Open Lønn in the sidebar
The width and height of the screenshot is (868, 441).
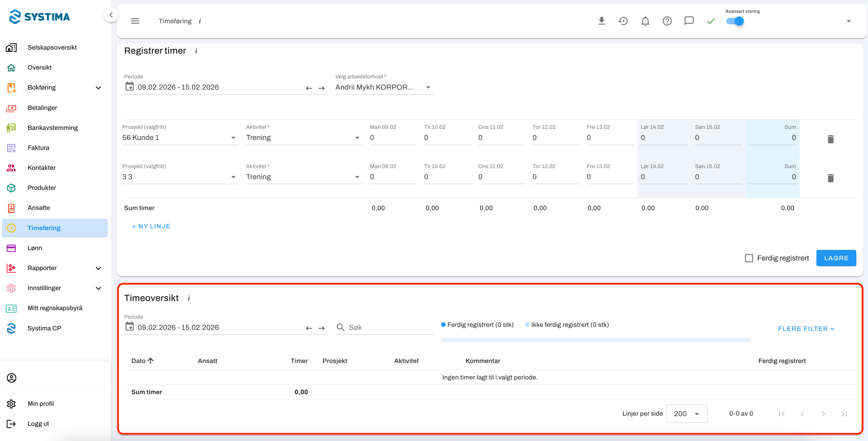[35, 248]
